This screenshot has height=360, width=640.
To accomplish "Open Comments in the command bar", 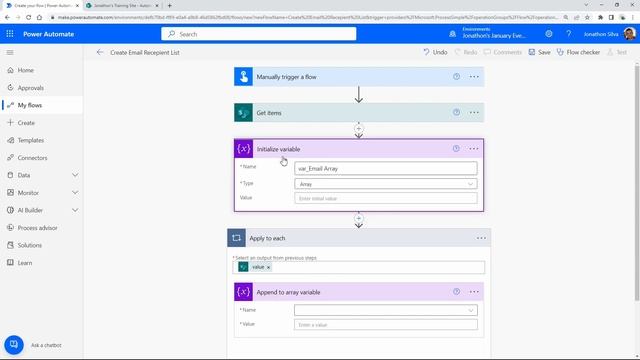I will click(x=502, y=52).
